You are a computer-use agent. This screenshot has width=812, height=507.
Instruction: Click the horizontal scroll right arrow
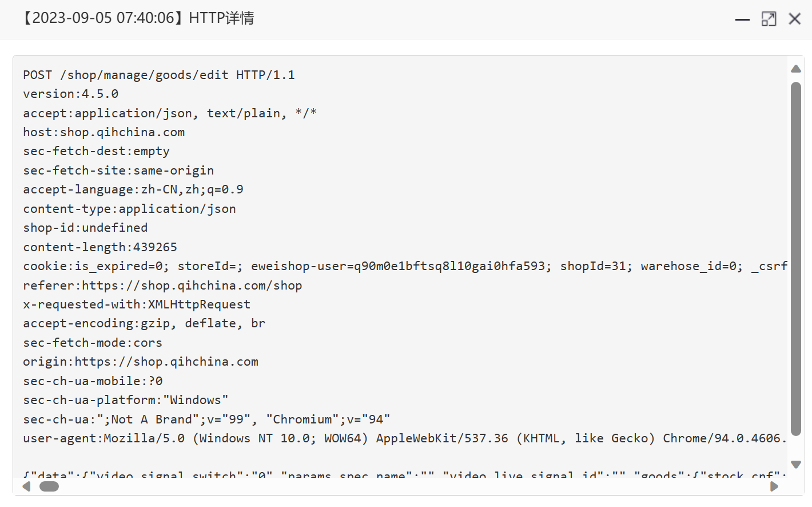coord(774,486)
